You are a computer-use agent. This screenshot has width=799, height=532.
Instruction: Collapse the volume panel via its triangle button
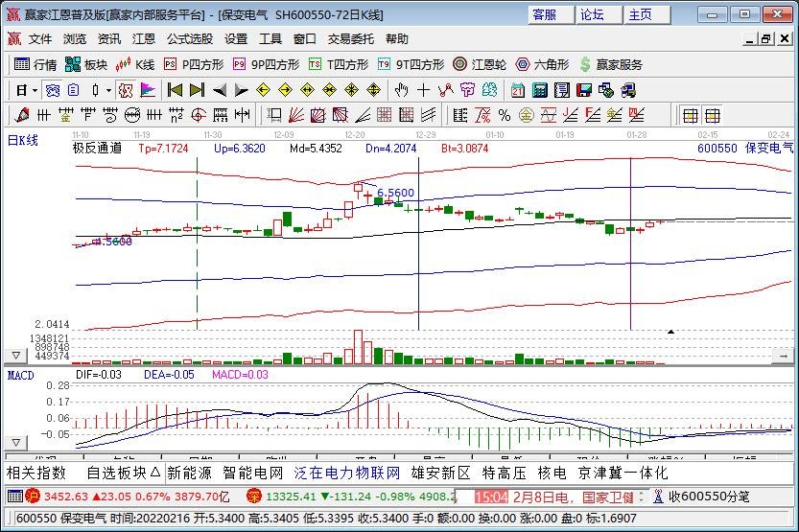pos(15,355)
